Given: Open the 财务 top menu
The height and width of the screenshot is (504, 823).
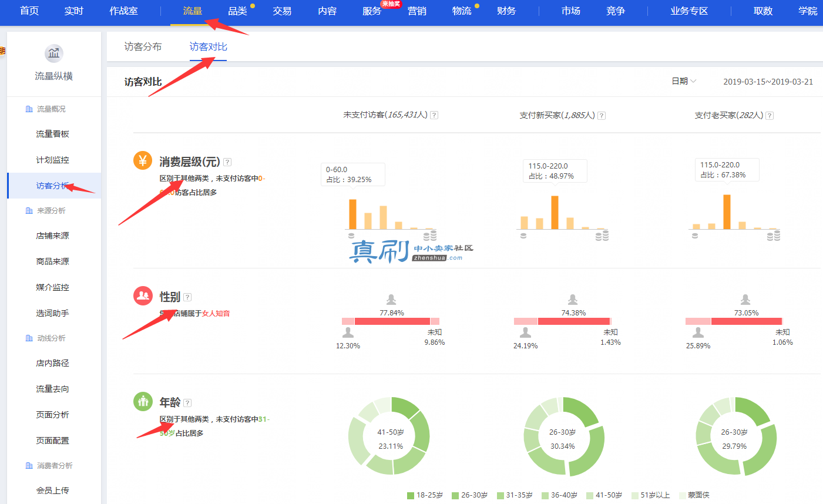Looking at the screenshot, I should coord(506,11).
